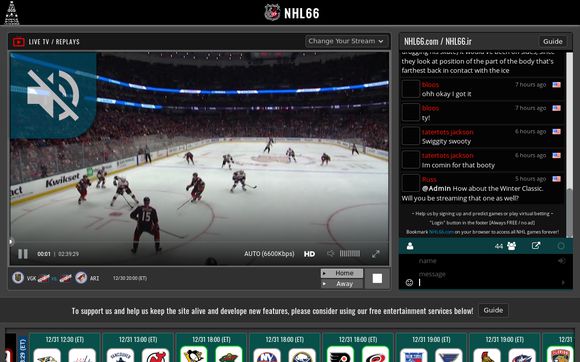Open the Change Your Stream dropdown
This screenshot has width=580, height=362.
click(347, 41)
